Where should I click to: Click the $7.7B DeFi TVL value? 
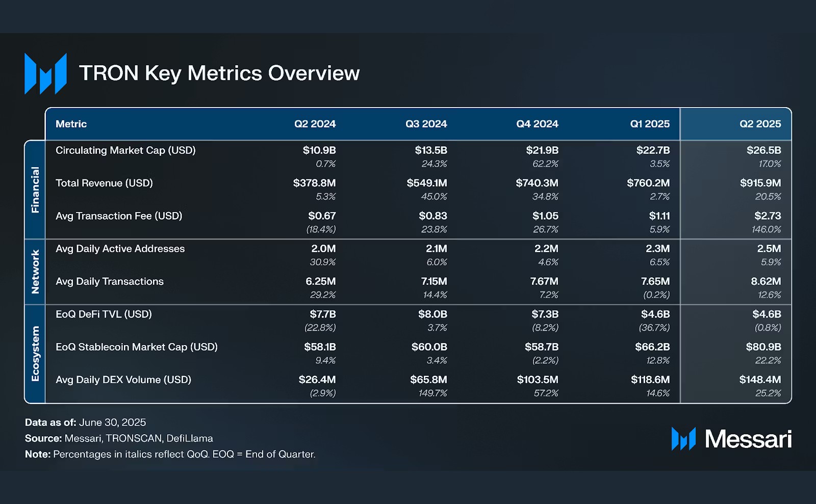pyautogui.click(x=323, y=314)
